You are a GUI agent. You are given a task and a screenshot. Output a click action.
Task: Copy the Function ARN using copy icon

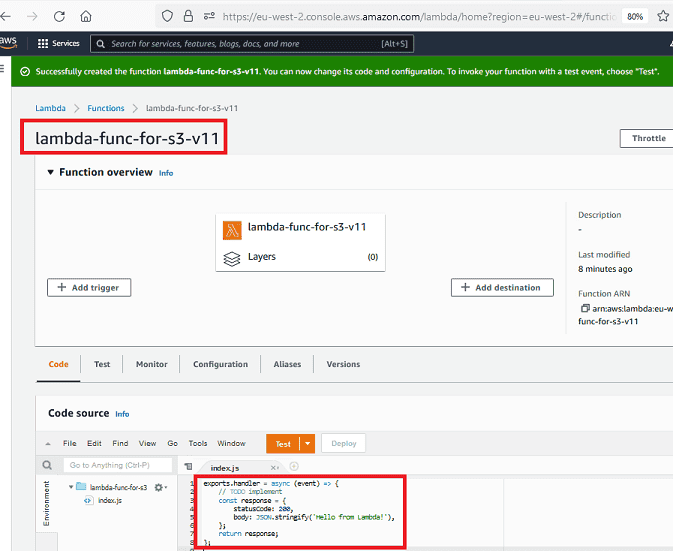pos(585,308)
